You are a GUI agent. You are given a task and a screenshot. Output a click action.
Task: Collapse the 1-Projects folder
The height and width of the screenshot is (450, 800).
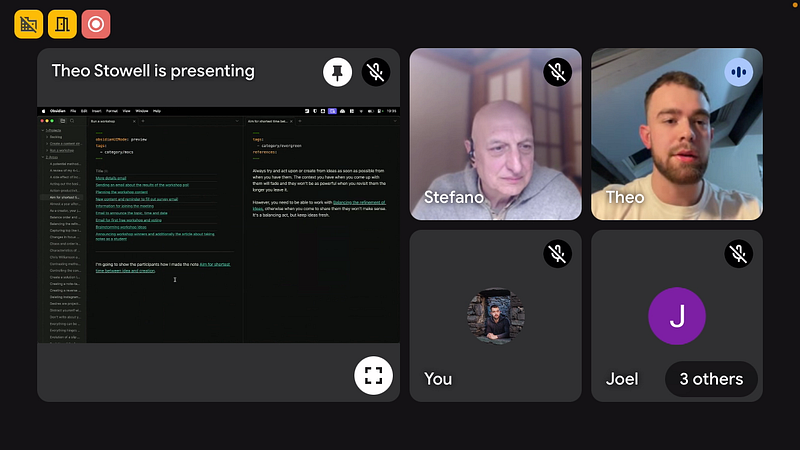(x=51, y=131)
